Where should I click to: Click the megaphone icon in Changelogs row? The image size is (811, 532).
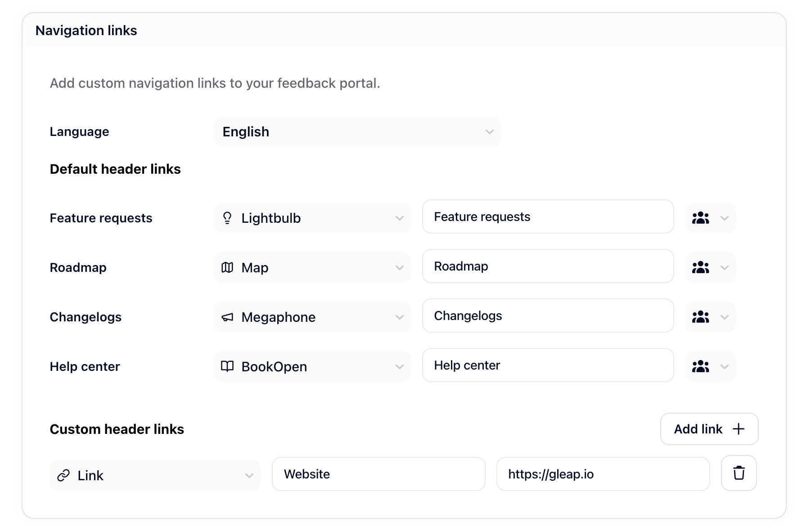[x=227, y=317]
